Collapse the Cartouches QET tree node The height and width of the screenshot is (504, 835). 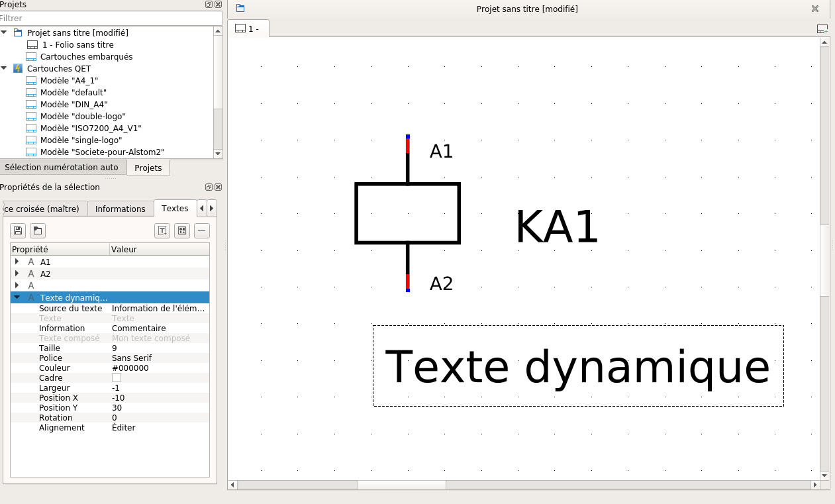point(5,69)
